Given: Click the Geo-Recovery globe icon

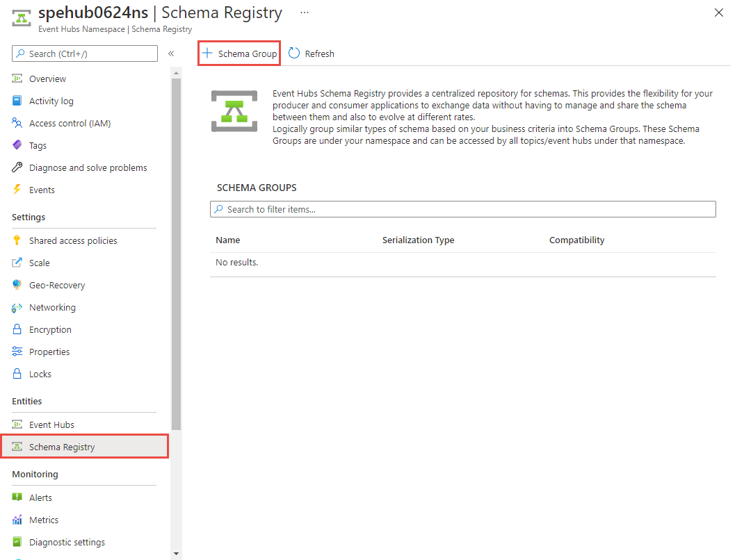Looking at the screenshot, I should (x=17, y=284).
